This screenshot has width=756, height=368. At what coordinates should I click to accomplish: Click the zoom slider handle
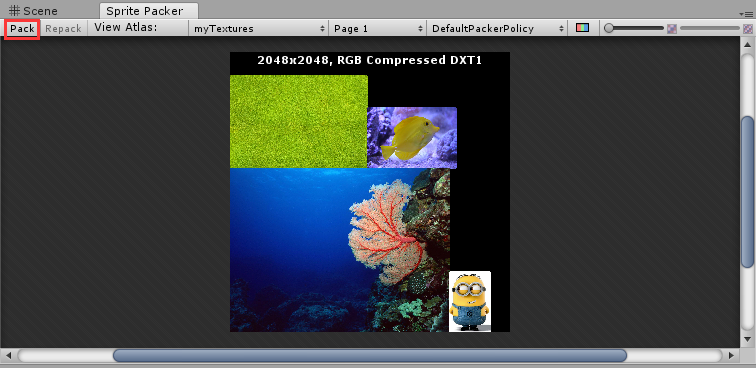609,29
